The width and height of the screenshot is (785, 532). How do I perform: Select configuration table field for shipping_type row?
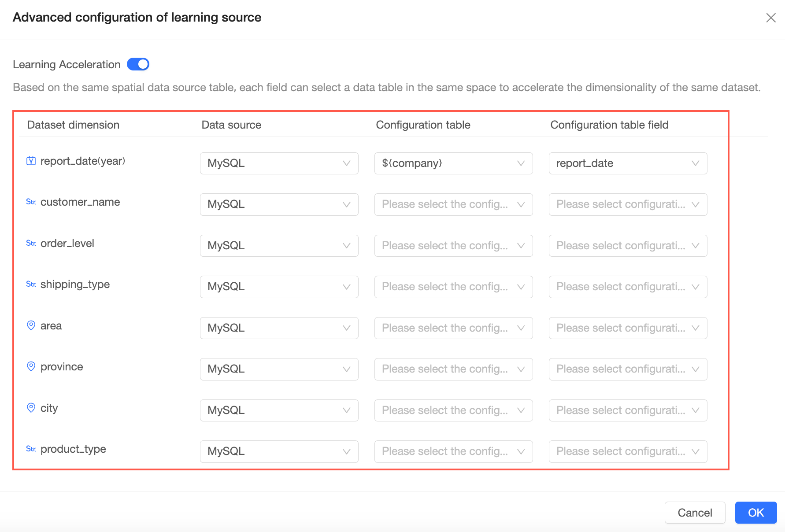point(628,287)
